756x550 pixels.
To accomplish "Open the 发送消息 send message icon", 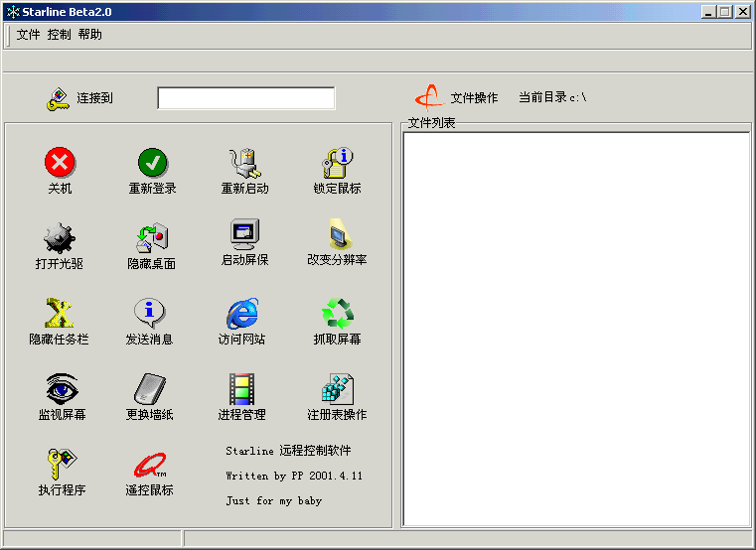I will [149, 313].
